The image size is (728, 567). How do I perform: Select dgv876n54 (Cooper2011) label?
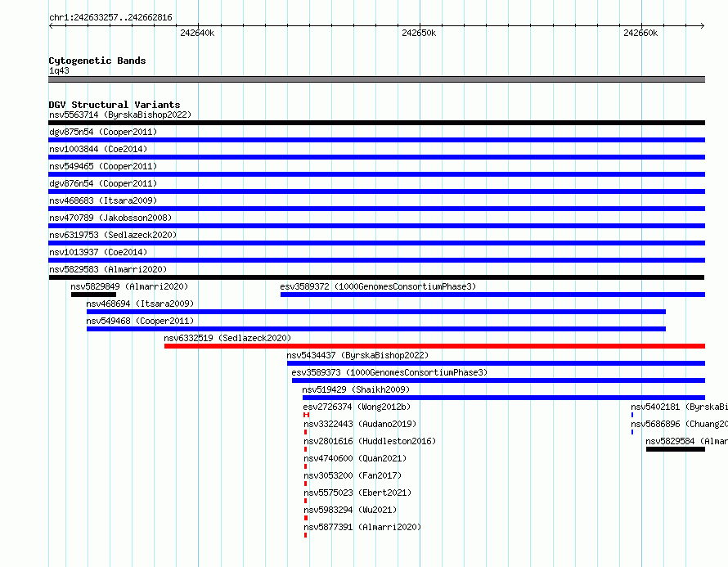103,183
